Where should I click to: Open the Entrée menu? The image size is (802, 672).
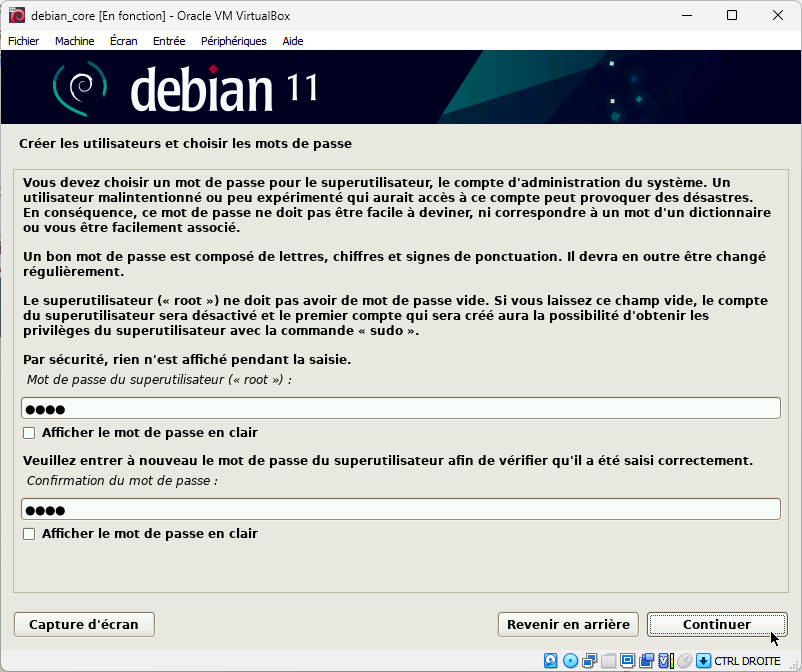[169, 41]
